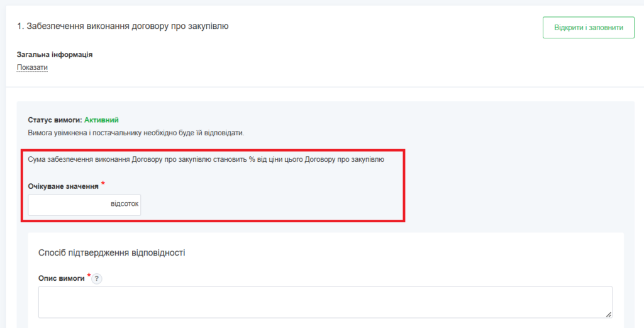The height and width of the screenshot is (328, 644).
Task: Click the 'Опис вимоги' field label
Action: 62,278
